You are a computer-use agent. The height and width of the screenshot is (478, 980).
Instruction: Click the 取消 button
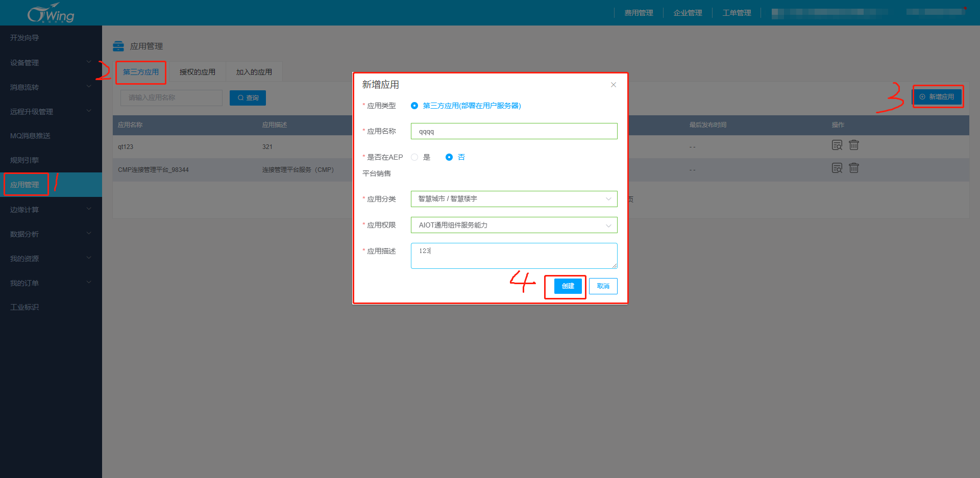pyautogui.click(x=603, y=286)
